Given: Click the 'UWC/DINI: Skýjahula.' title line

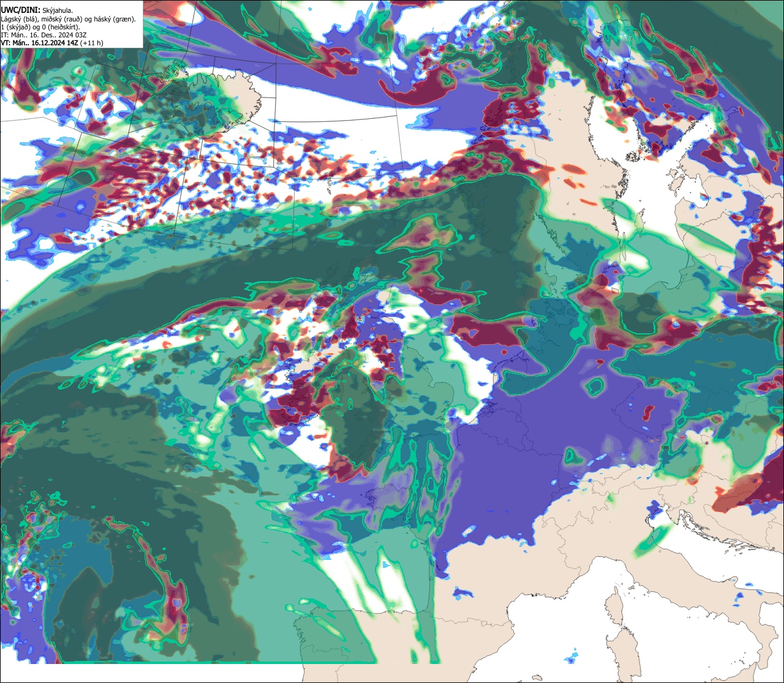Looking at the screenshot, I should [37, 10].
